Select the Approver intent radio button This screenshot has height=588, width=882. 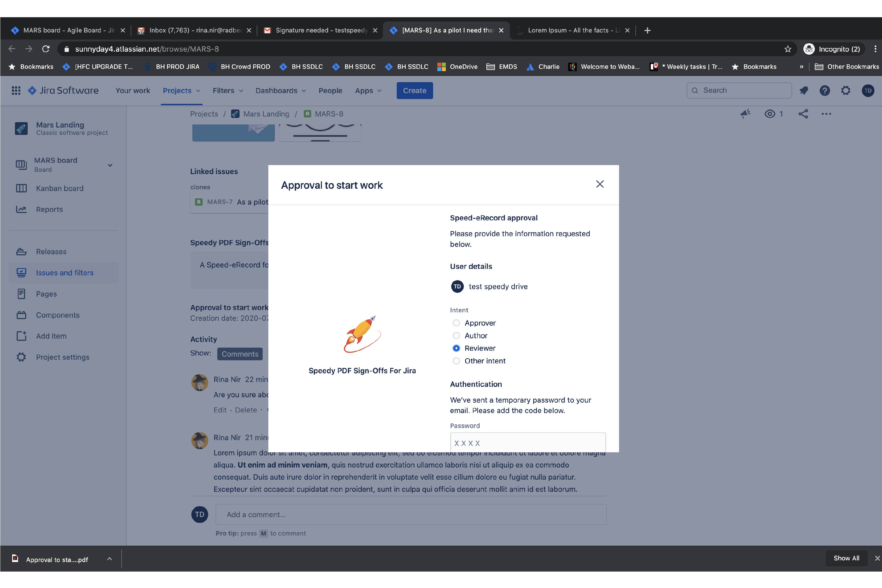[x=456, y=323]
